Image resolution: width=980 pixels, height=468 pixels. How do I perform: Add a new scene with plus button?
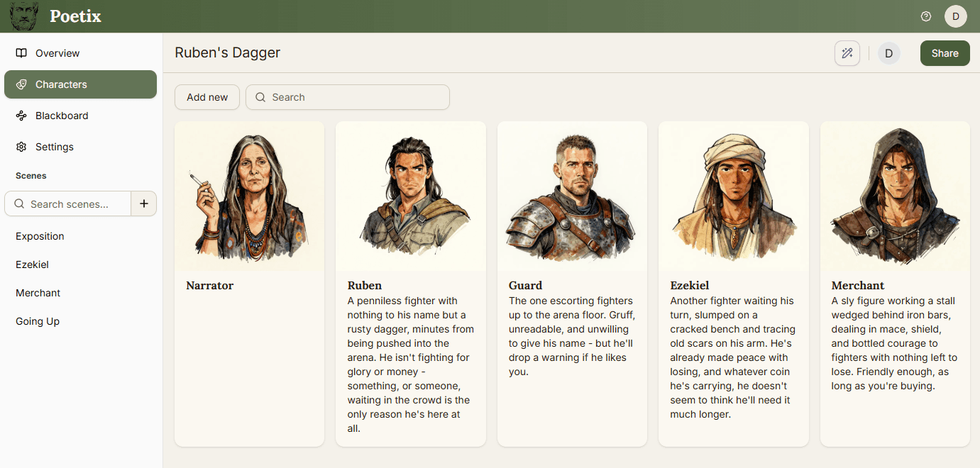[x=144, y=204]
